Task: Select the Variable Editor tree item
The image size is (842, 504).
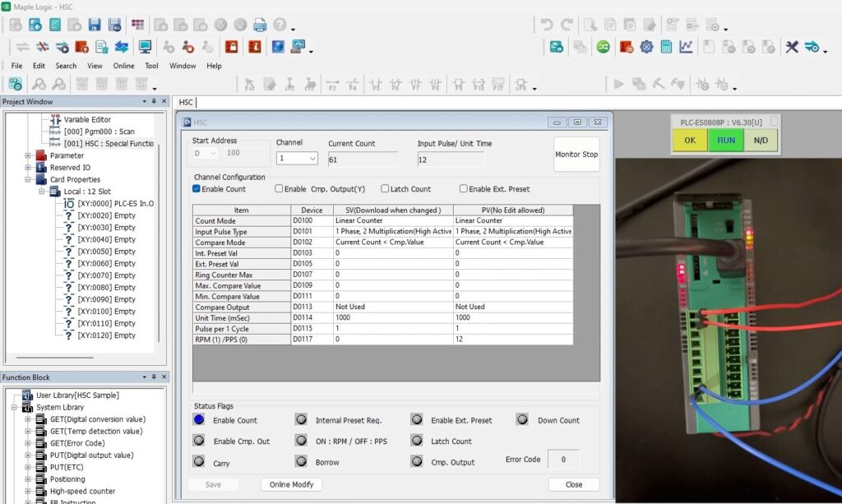Action: 87,120
